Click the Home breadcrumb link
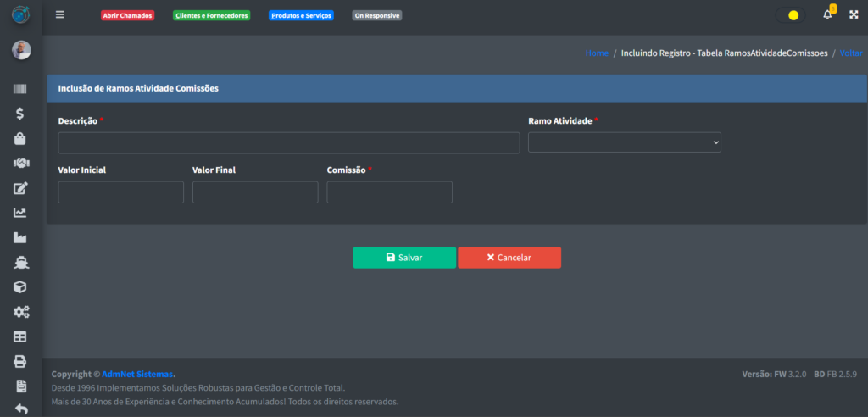Screen dimensions: 868x417 (x=597, y=53)
